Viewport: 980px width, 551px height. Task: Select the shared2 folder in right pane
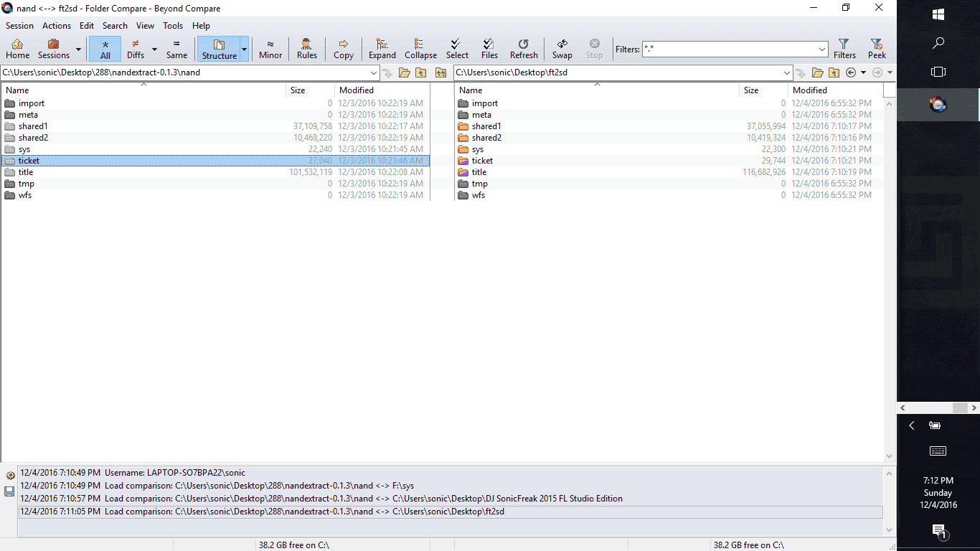[669, 138]
